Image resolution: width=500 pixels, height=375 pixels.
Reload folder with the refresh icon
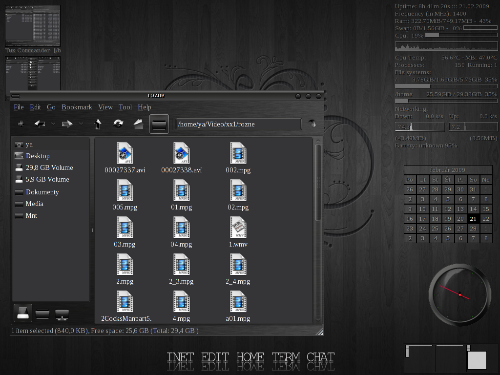pos(118,124)
